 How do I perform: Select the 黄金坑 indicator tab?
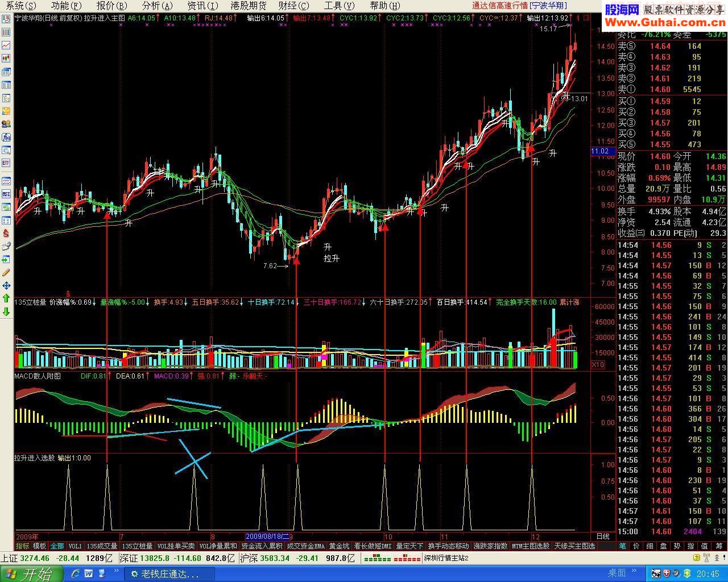point(339,546)
